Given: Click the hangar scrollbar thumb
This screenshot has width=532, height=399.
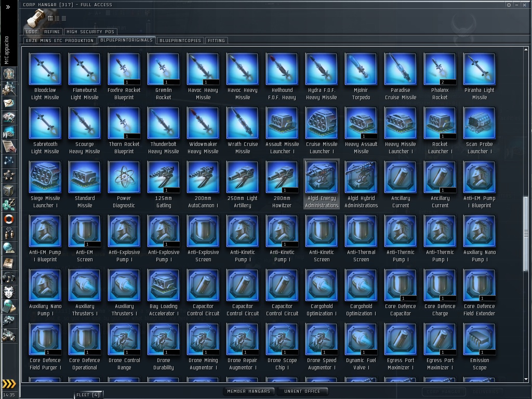Looking at the screenshot, I should pos(526,233).
